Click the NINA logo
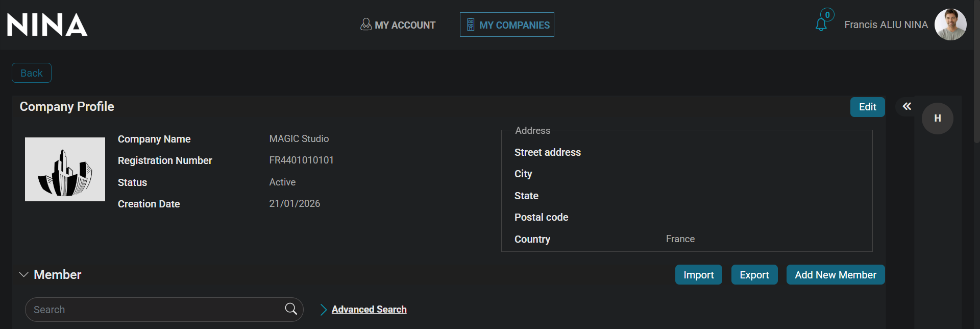 click(x=47, y=25)
